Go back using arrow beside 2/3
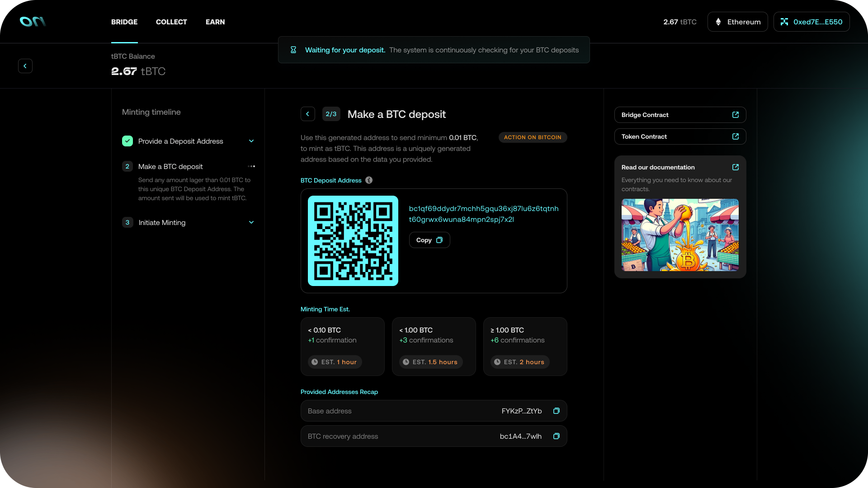 pos(308,114)
